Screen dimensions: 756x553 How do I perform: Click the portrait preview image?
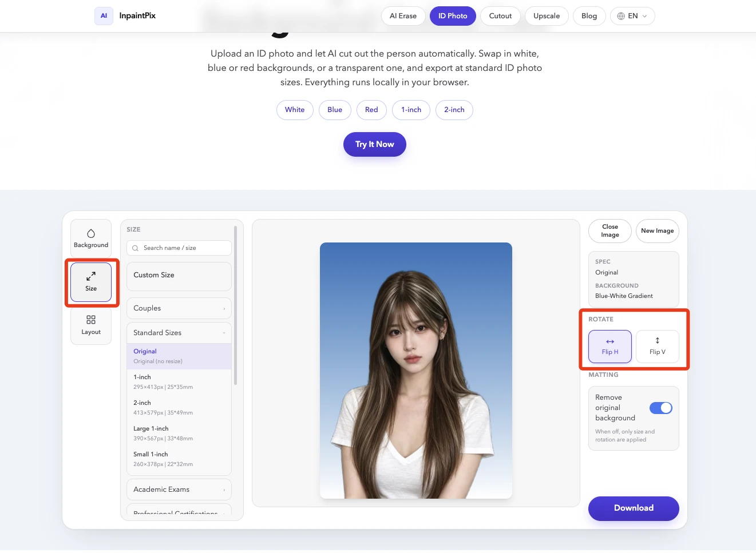(x=416, y=371)
